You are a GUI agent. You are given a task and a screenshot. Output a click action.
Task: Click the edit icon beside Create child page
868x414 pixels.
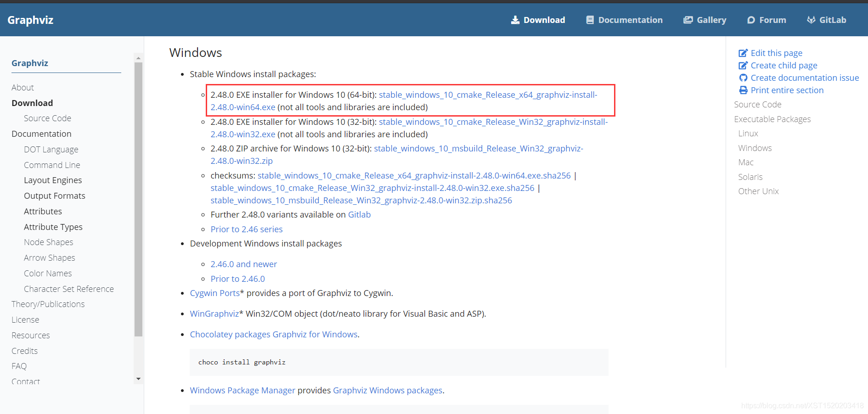[x=743, y=65]
